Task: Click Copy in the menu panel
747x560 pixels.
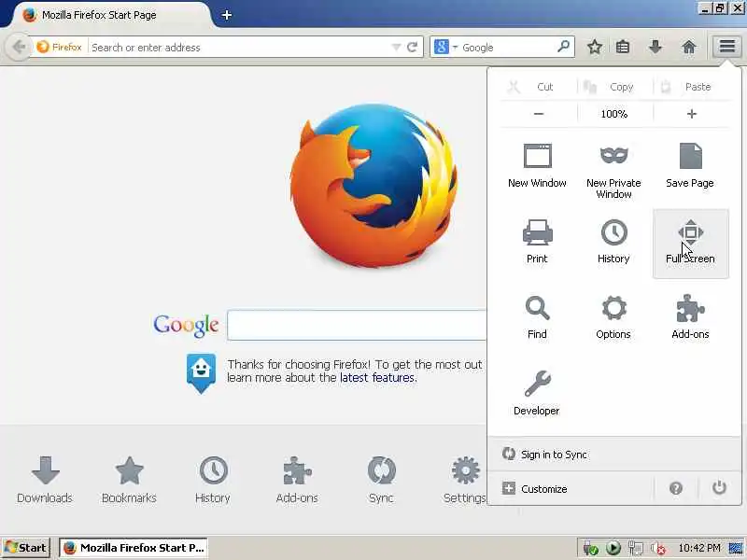Action: tap(614, 87)
